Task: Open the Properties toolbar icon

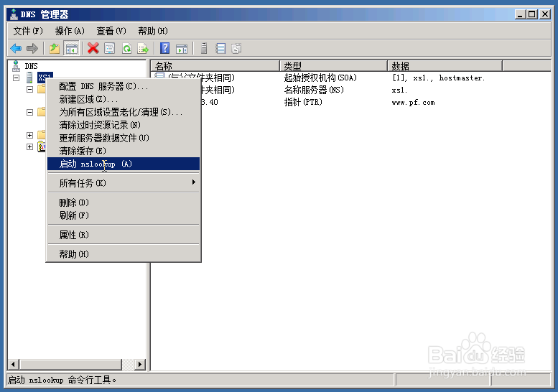Action: [x=110, y=48]
